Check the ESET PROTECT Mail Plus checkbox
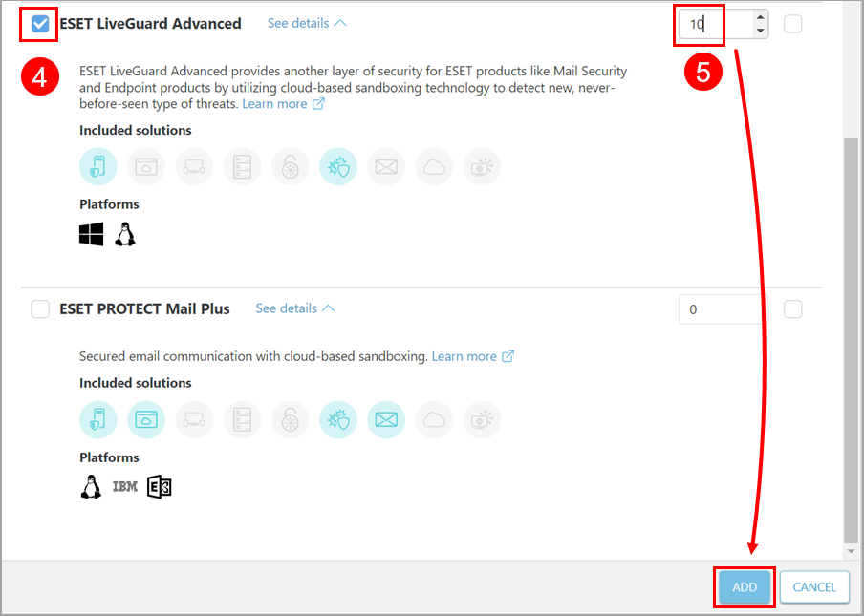Viewport: 864px width, 616px height. tap(40, 308)
